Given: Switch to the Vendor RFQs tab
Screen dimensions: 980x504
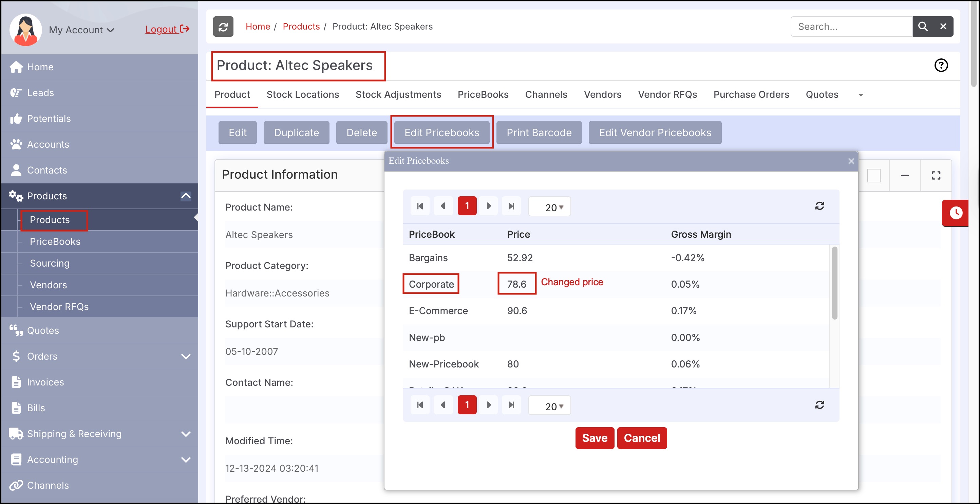Looking at the screenshot, I should (667, 94).
